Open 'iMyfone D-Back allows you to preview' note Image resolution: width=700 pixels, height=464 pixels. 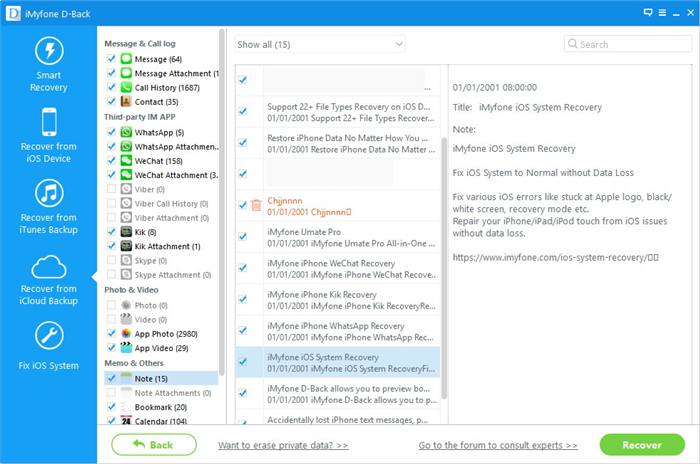coord(351,393)
